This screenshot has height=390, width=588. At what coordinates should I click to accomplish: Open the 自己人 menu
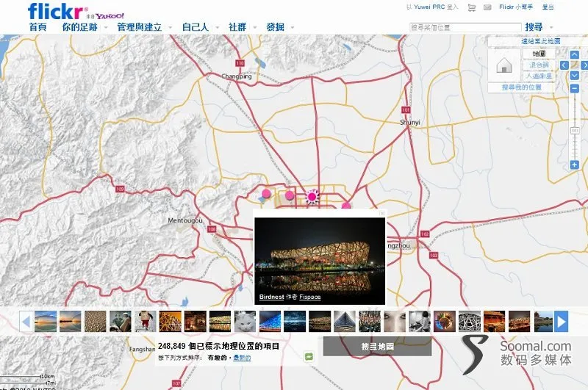[196, 27]
